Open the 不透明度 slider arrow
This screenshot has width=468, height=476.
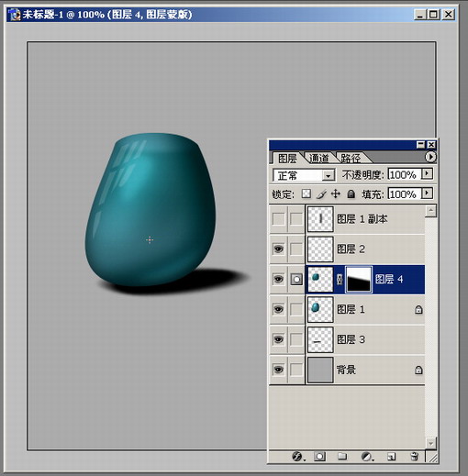click(x=427, y=174)
